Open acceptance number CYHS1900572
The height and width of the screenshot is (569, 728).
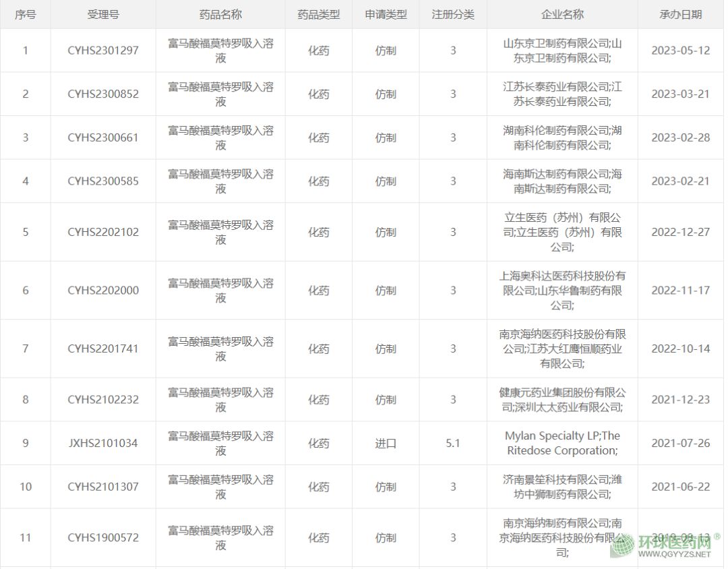click(x=103, y=538)
